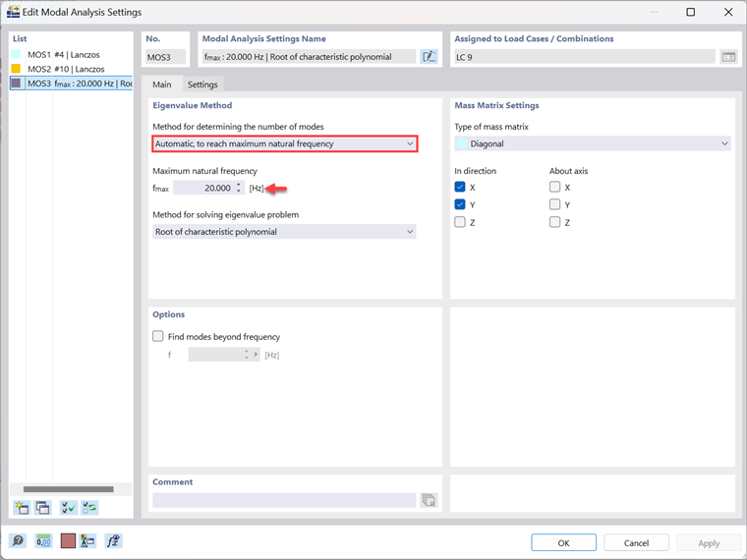Click the invert selection icon below list

click(x=89, y=508)
